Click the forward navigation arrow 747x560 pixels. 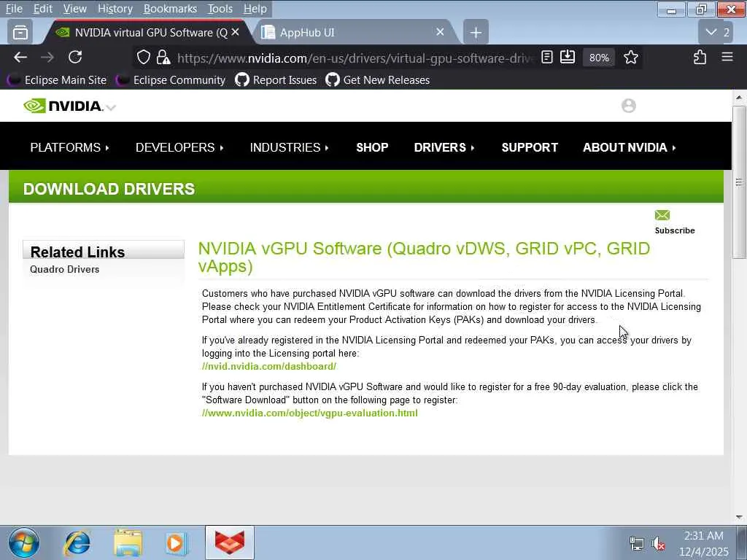pos(47,58)
